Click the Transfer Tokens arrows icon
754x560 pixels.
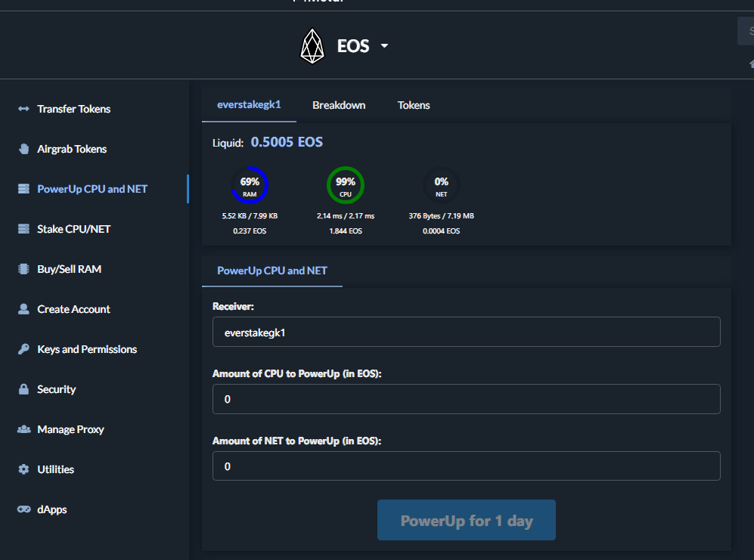click(23, 109)
